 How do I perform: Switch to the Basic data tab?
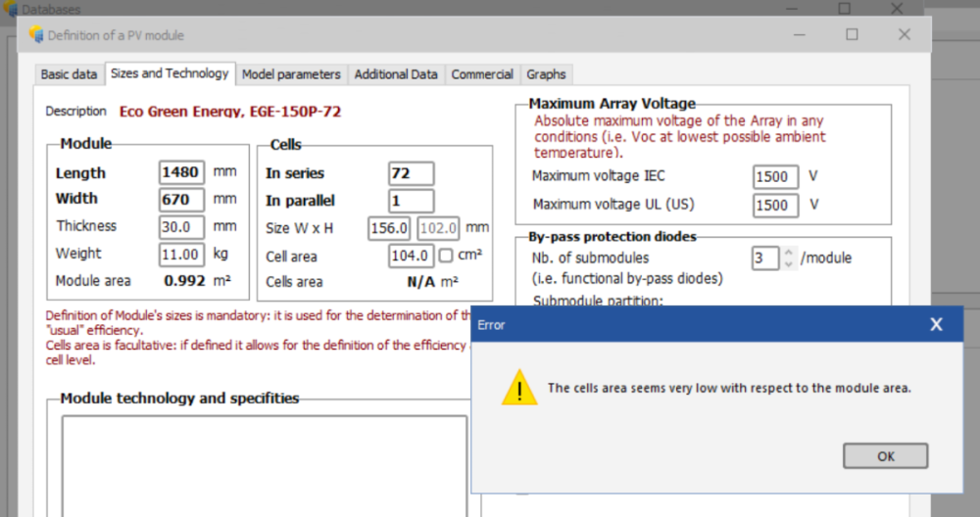pos(69,74)
